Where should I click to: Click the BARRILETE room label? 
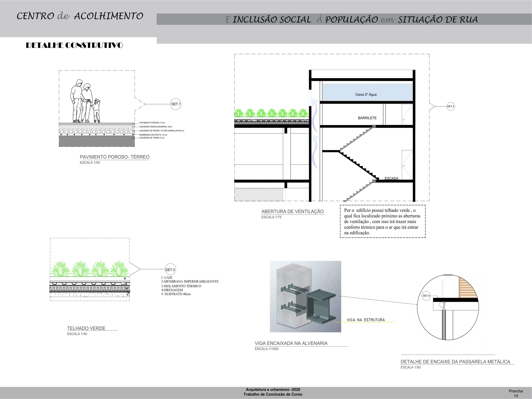point(367,118)
